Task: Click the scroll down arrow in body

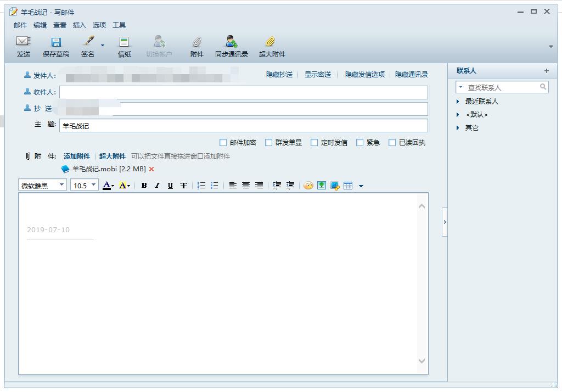Action: (421, 361)
